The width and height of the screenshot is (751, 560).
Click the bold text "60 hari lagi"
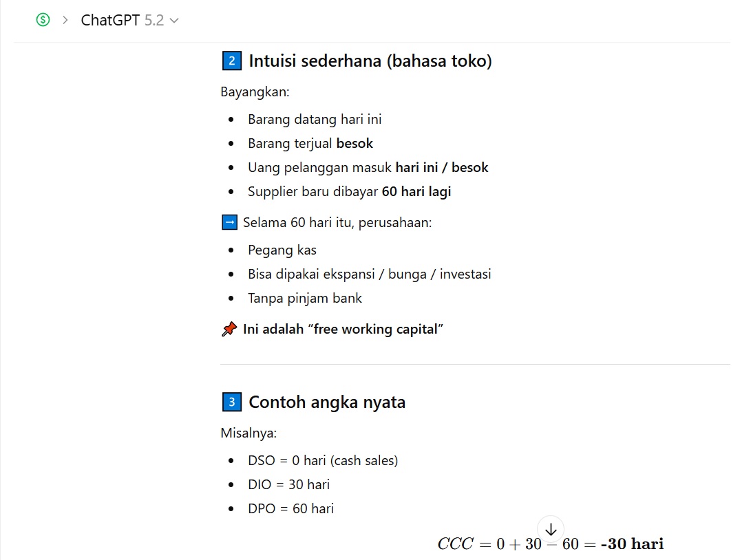tap(416, 192)
